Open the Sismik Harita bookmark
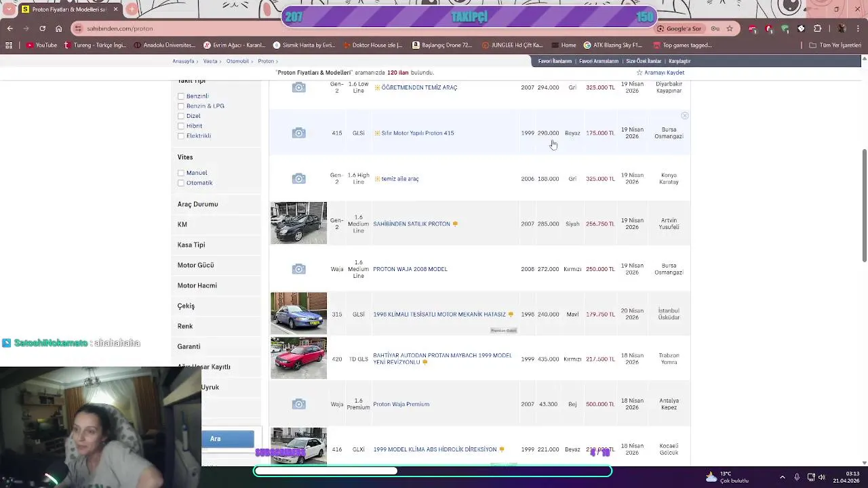Viewport: 868px width, 488px height. tap(304, 45)
